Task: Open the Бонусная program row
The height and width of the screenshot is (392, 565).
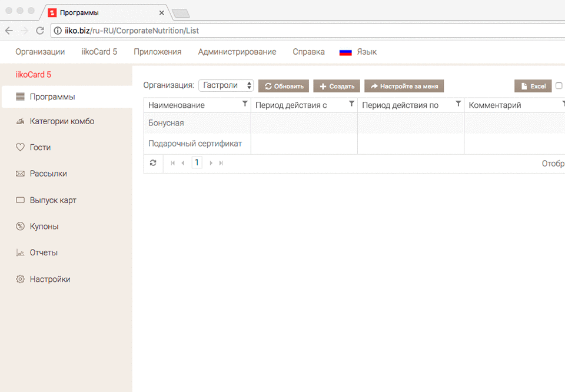Action: click(x=166, y=123)
